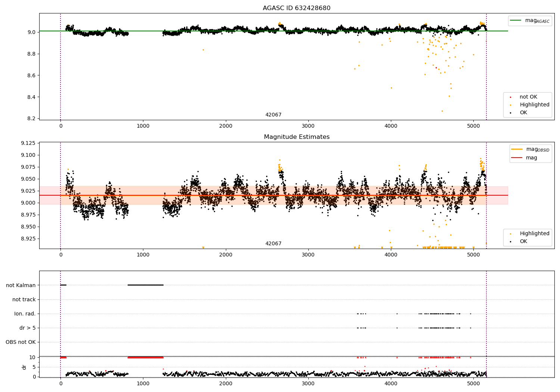560x392 pixels.
Task: Click the 8.925 y-axis tick label
Action: point(28,239)
